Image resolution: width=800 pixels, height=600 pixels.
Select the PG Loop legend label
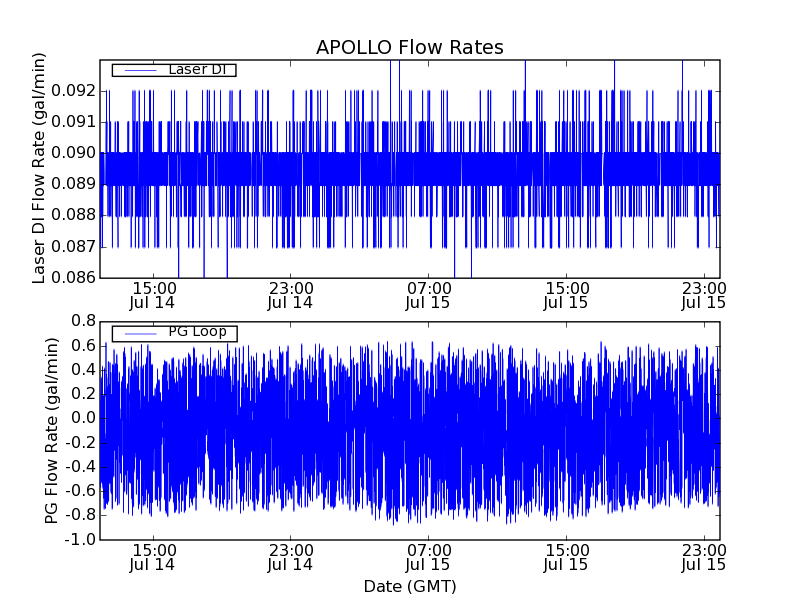coord(197,332)
